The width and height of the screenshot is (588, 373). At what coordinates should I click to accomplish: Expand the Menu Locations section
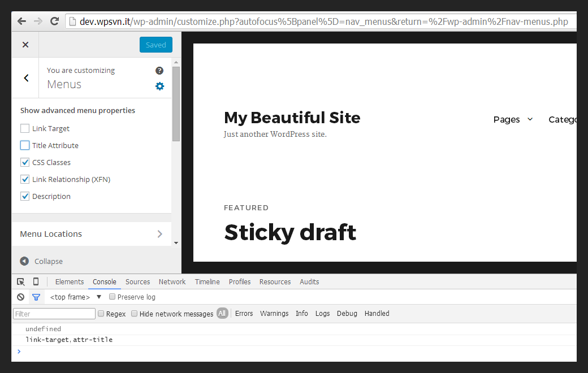[92, 234]
